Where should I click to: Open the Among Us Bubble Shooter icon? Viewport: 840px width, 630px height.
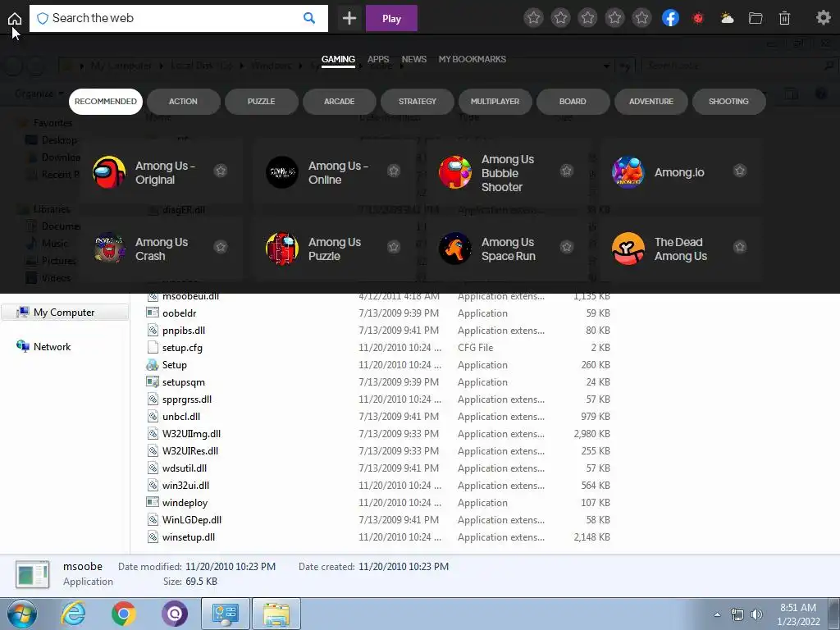tap(454, 172)
